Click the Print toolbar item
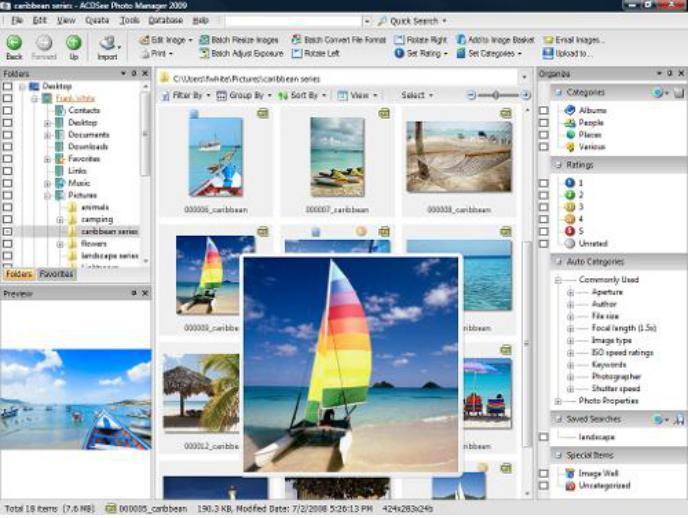This screenshot has height=518, width=689. pyautogui.click(x=157, y=54)
